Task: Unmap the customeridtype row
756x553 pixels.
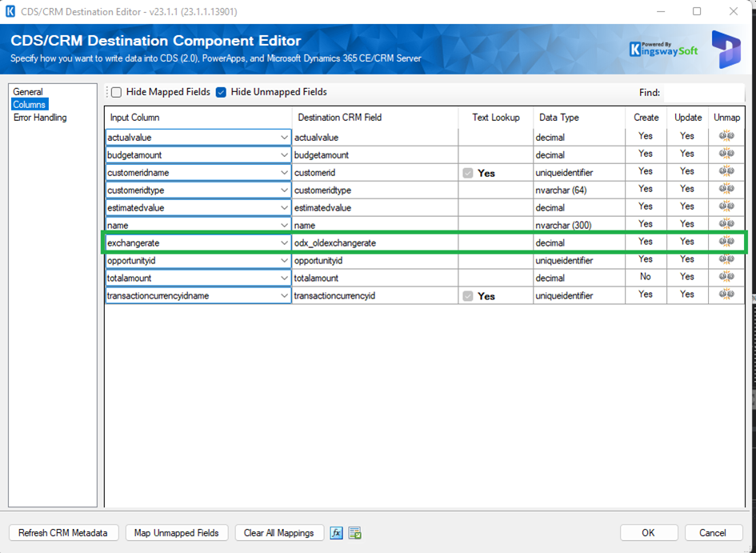Action: (726, 189)
